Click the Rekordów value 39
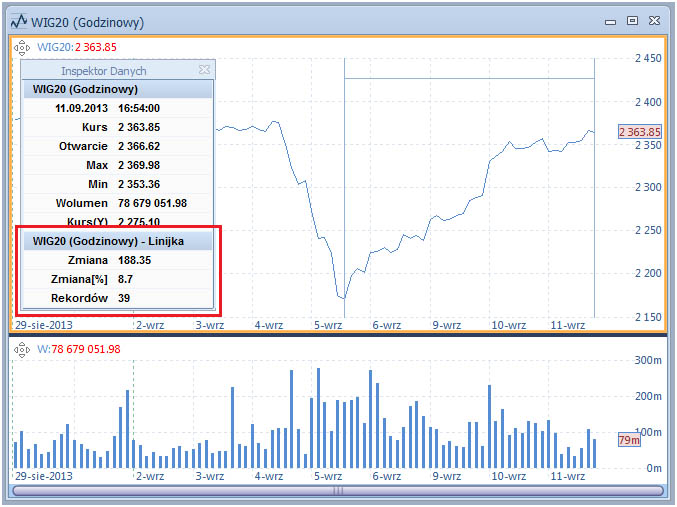This screenshot has height=507, width=677. [x=124, y=298]
